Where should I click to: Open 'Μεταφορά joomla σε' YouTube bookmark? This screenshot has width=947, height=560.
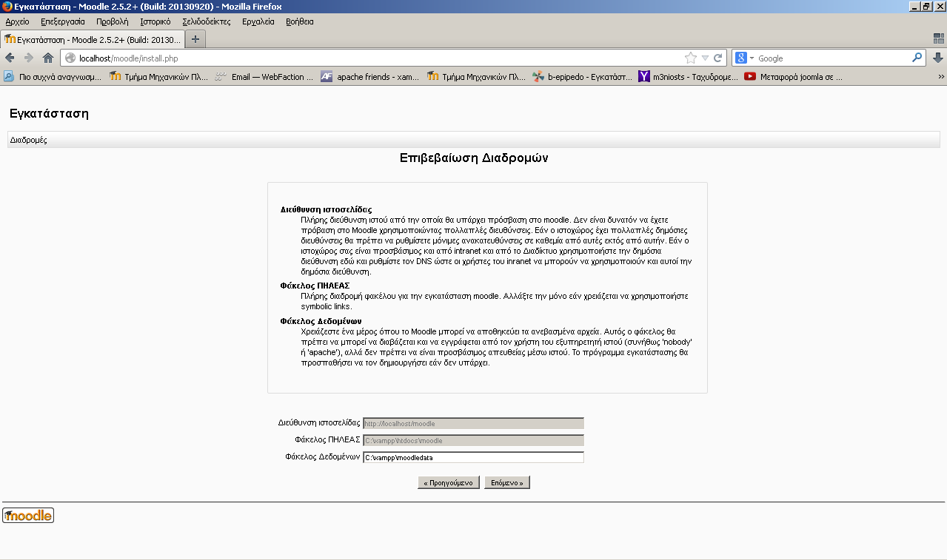click(794, 76)
